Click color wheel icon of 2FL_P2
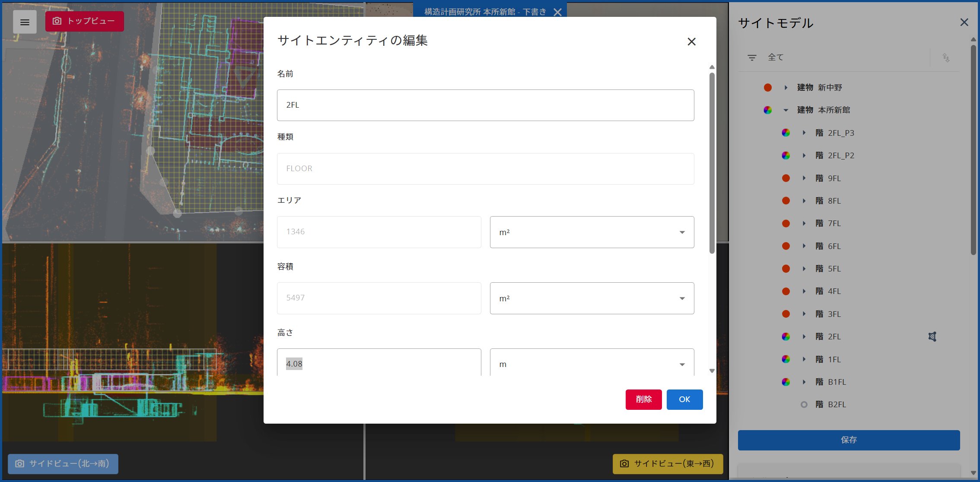The image size is (980, 482). [786, 156]
